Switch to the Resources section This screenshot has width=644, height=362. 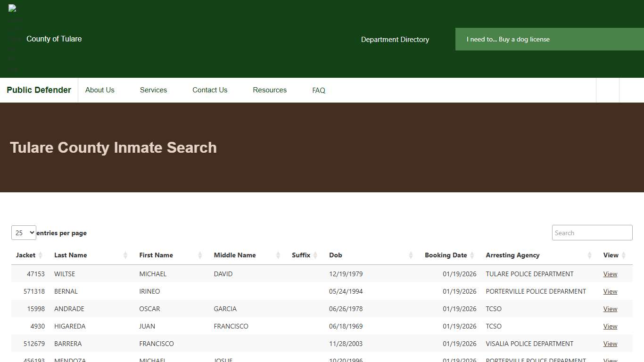point(269,90)
